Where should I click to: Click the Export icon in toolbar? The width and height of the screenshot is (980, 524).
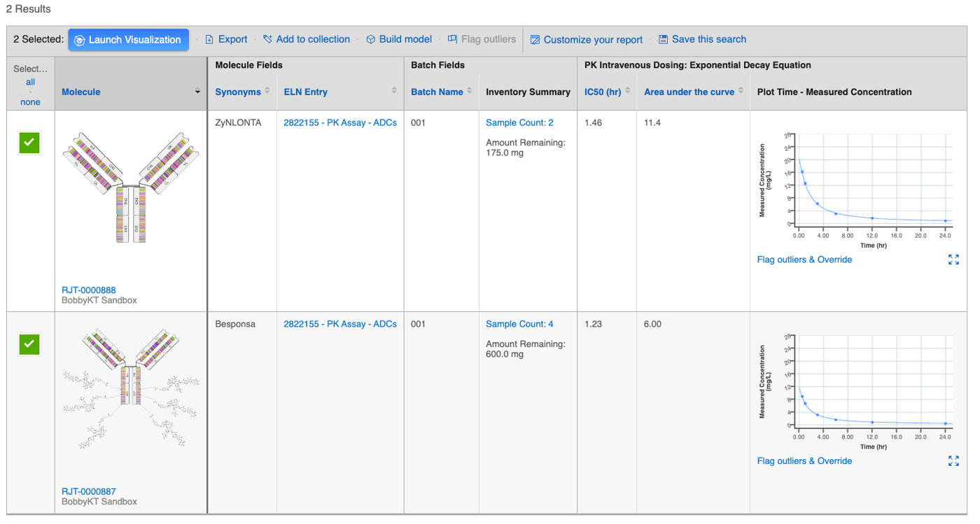click(x=209, y=40)
